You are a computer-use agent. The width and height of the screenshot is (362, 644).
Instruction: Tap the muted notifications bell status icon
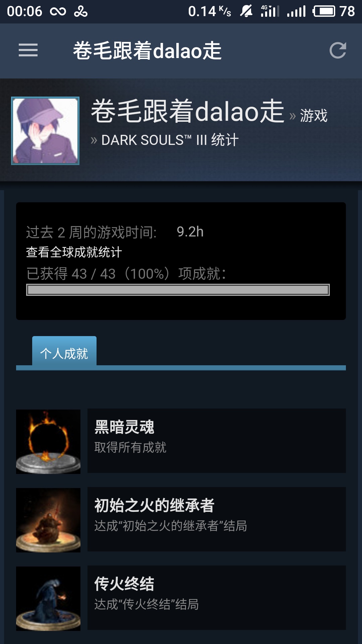pyautogui.click(x=246, y=11)
